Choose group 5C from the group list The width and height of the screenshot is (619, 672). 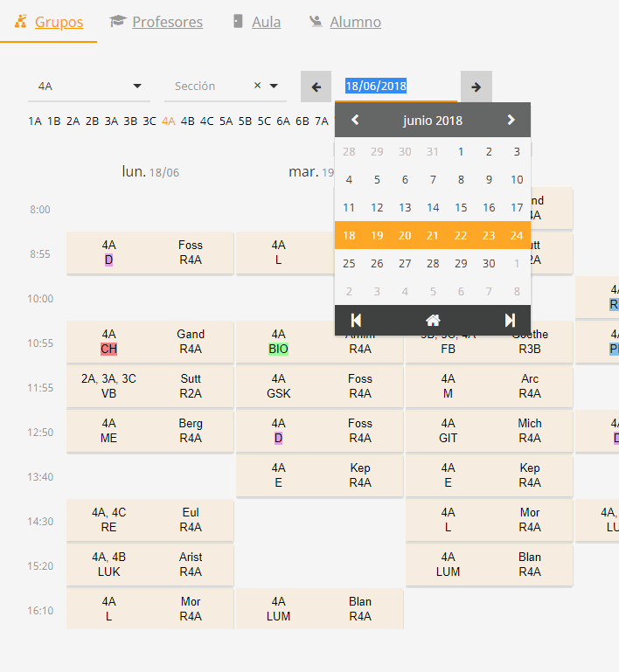pos(264,121)
